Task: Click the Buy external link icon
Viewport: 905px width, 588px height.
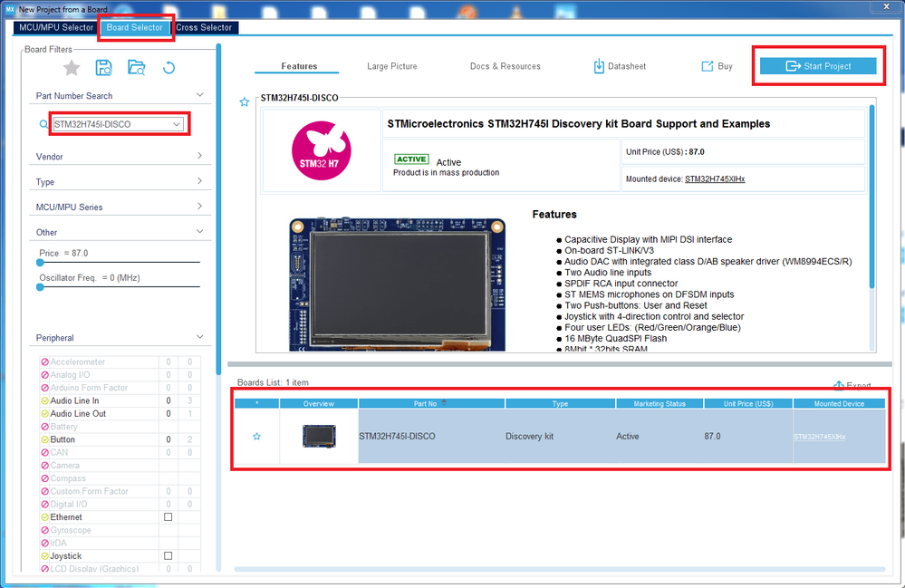Action: tap(707, 66)
